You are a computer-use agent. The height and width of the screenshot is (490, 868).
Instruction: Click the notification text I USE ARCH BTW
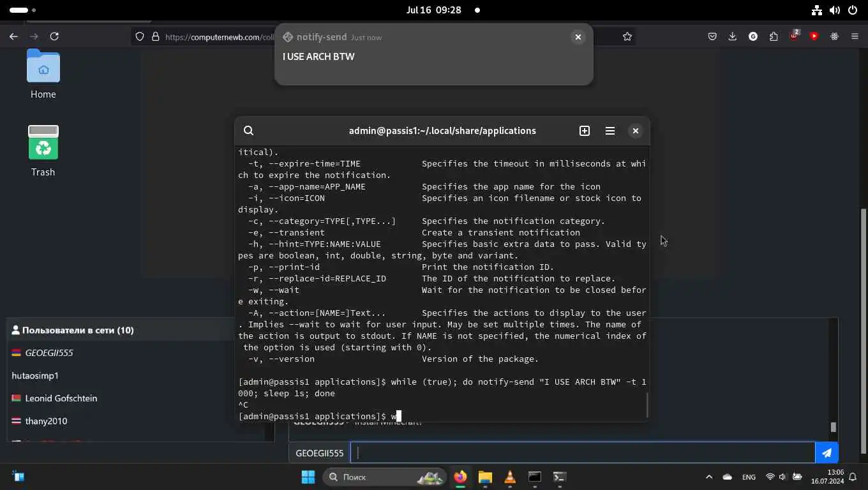click(x=318, y=57)
